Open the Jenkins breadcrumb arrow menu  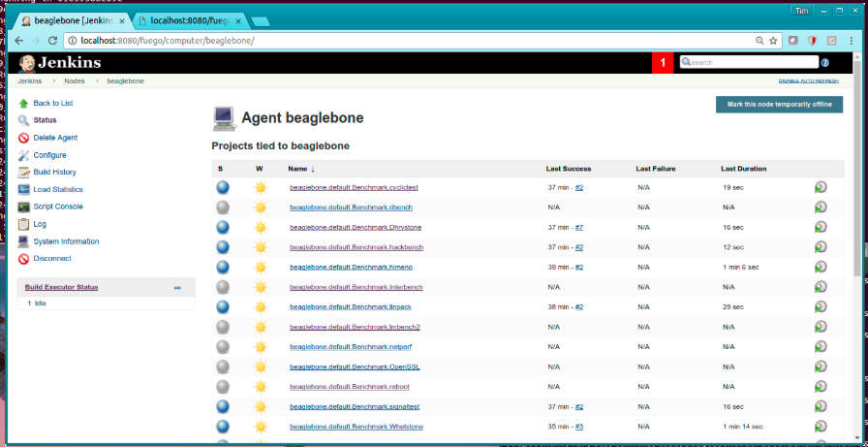click(54, 80)
